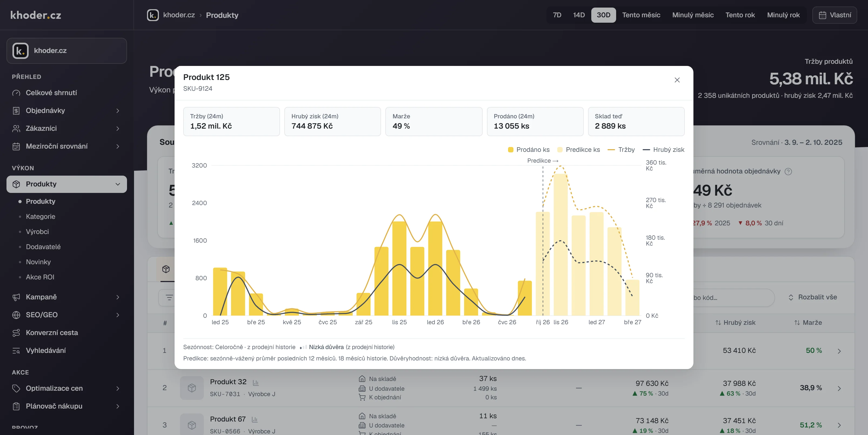Expand the Objednávky sidebar submenu
This screenshot has height=435, width=868.
click(x=118, y=111)
